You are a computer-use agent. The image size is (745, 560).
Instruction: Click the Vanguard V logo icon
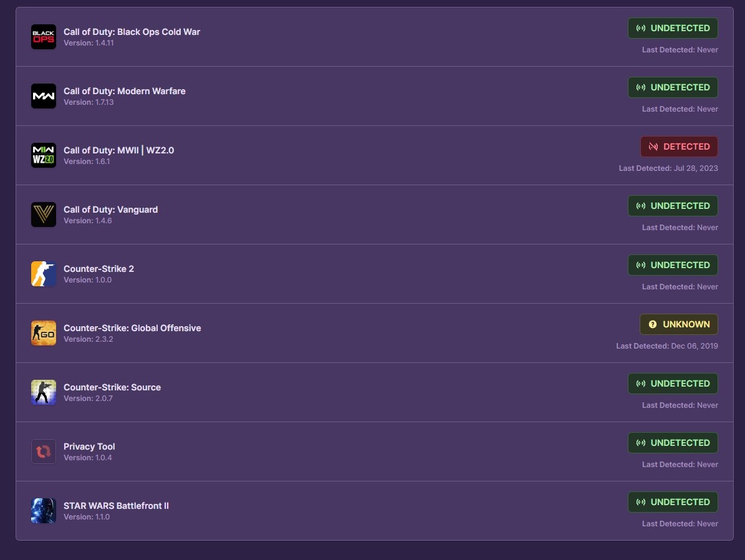43,215
